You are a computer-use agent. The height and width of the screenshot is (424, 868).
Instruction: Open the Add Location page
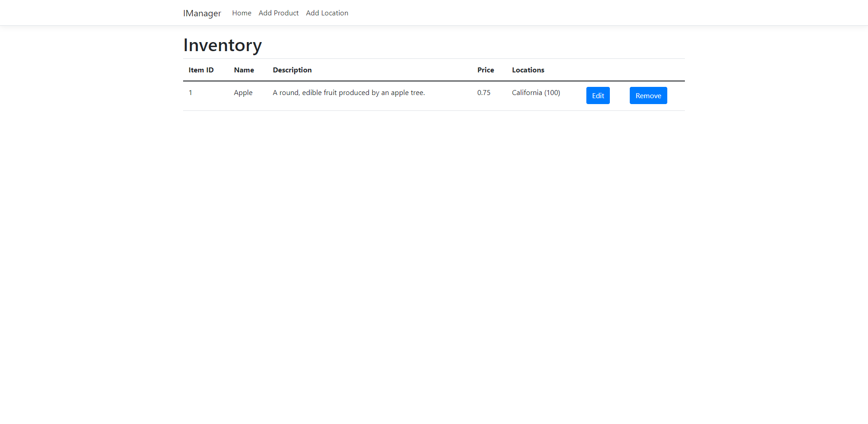click(327, 13)
